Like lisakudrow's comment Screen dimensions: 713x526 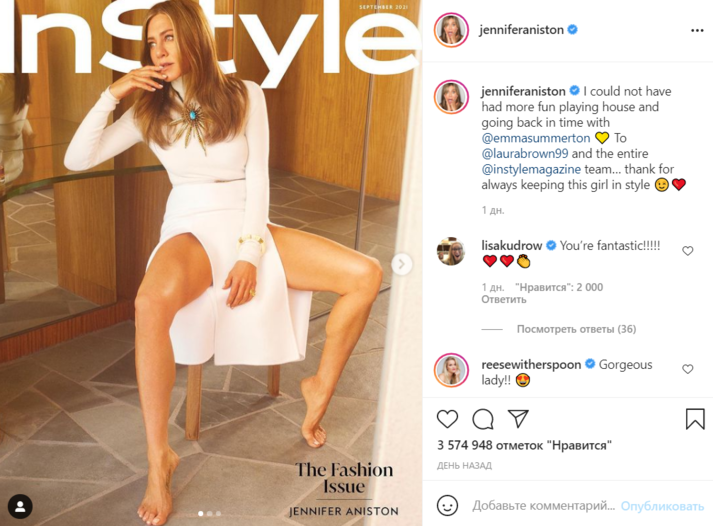point(688,250)
